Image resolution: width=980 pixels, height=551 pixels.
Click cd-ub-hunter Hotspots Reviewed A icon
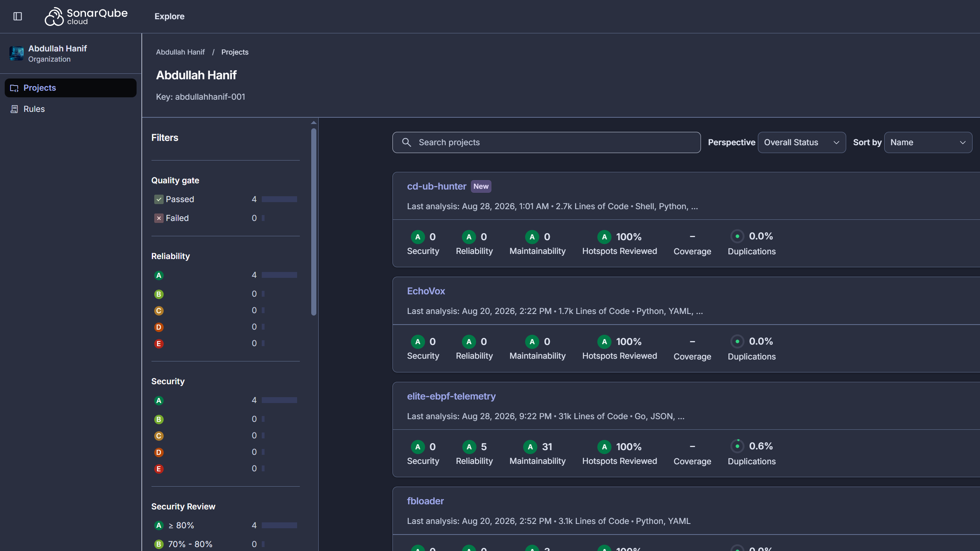click(604, 237)
